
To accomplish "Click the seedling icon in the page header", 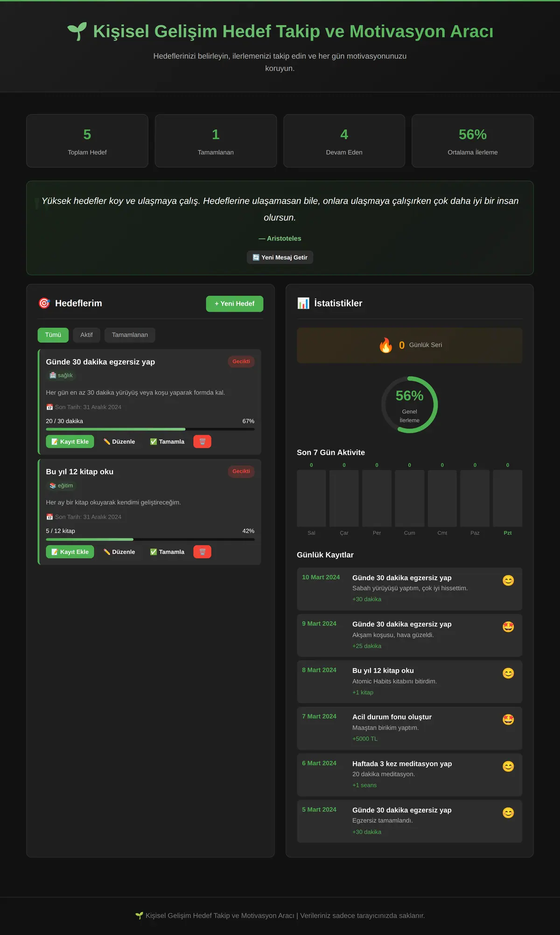I will click(77, 31).
